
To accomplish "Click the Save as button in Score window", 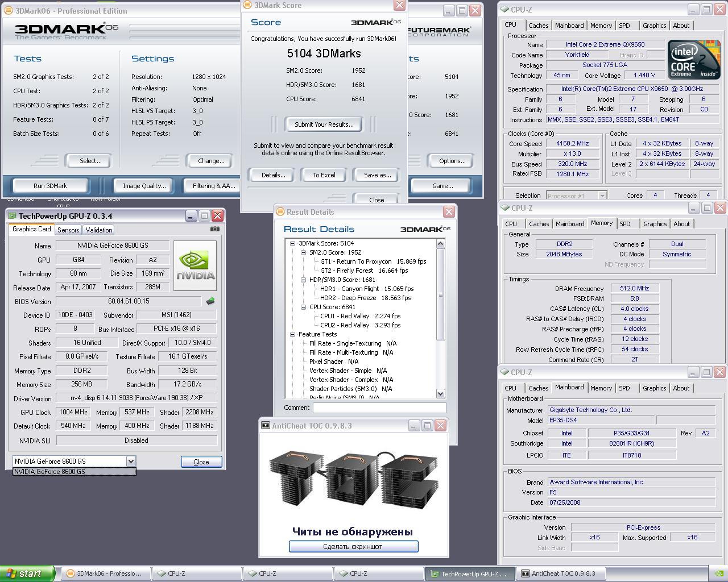I will coord(378,175).
